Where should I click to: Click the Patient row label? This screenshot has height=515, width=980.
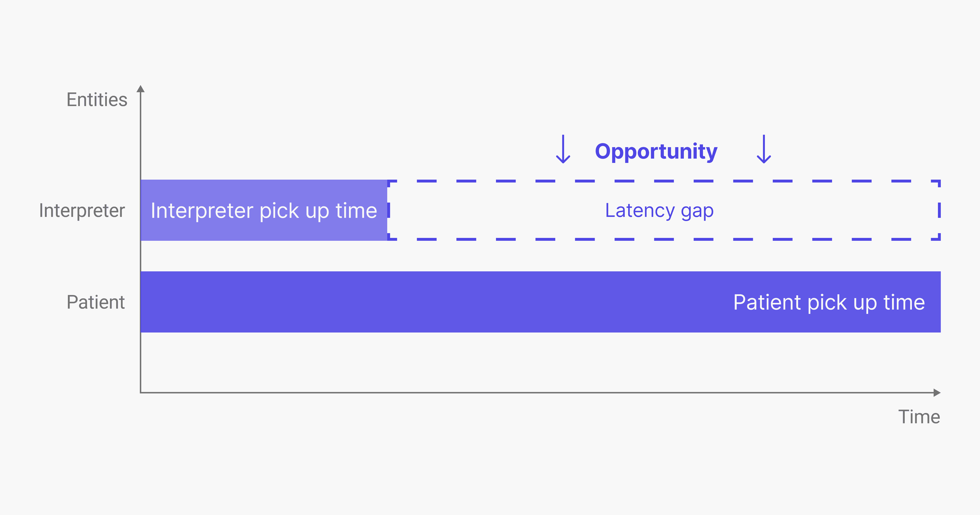point(95,302)
